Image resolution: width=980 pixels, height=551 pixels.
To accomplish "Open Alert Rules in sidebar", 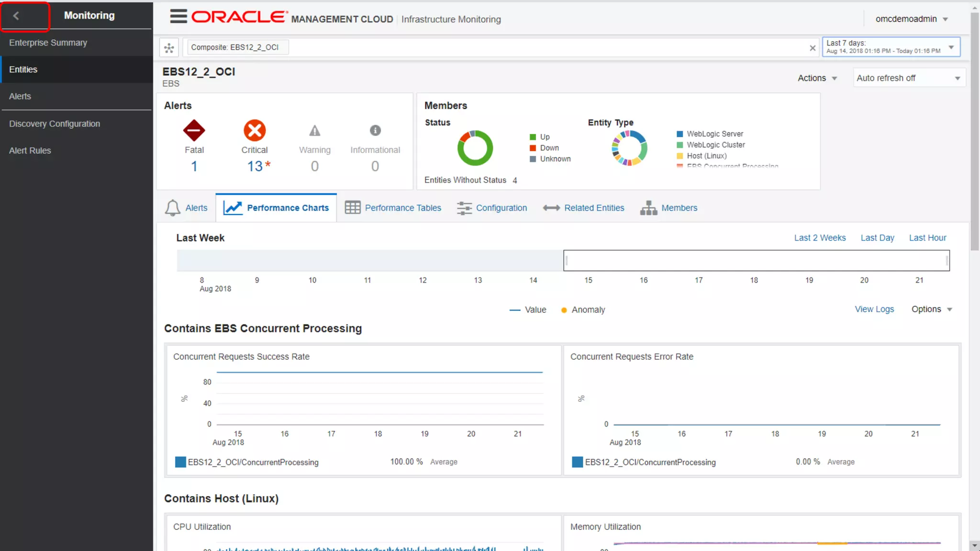I will click(77, 150).
